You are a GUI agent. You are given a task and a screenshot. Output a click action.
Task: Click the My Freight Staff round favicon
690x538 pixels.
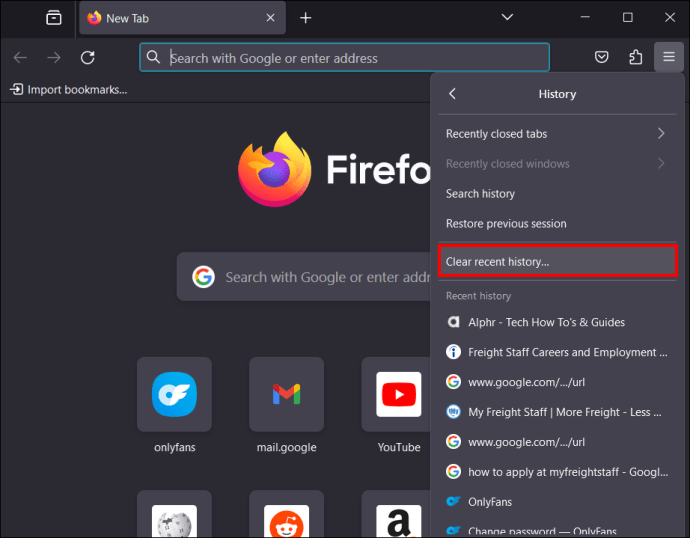[x=453, y=412]
